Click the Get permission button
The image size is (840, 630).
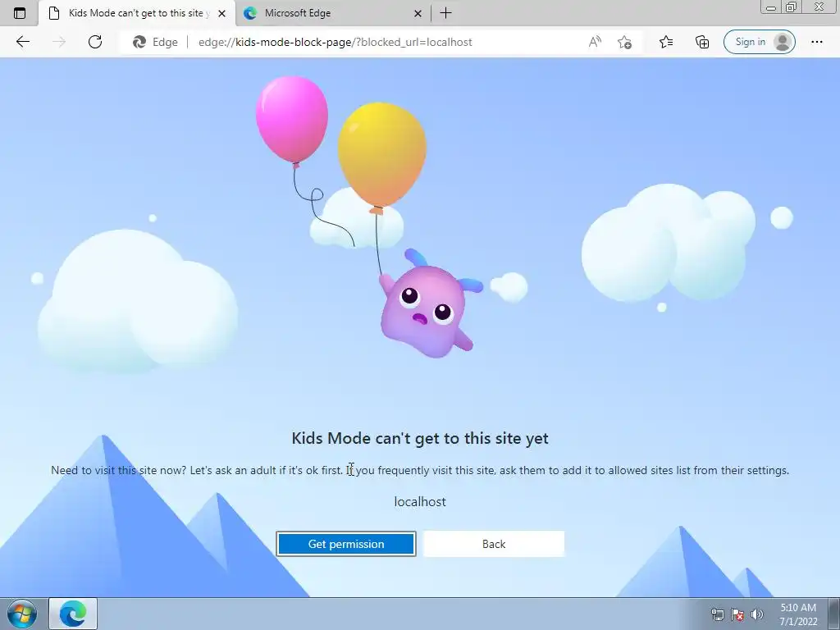[x=346, y=544]
